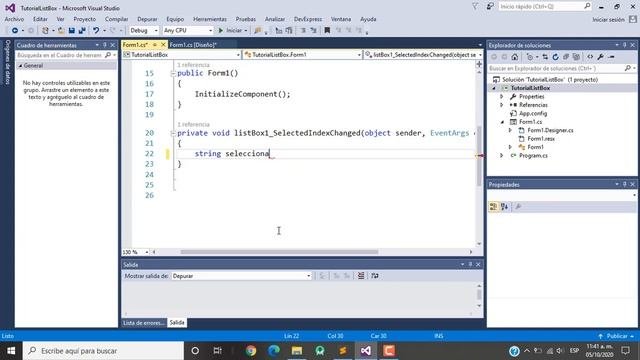
Task: Collapse all items in Solution Explorer
Action: 566,57
